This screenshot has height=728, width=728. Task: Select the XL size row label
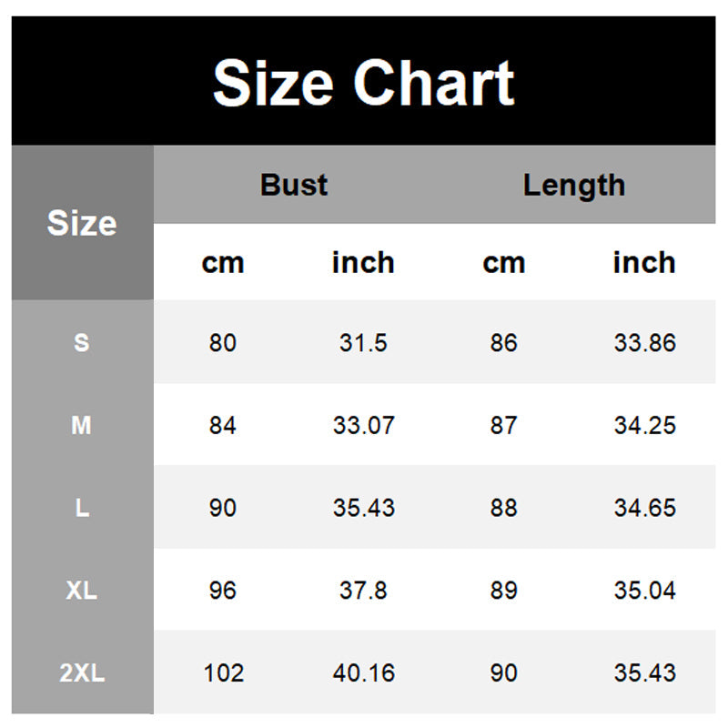82,591
